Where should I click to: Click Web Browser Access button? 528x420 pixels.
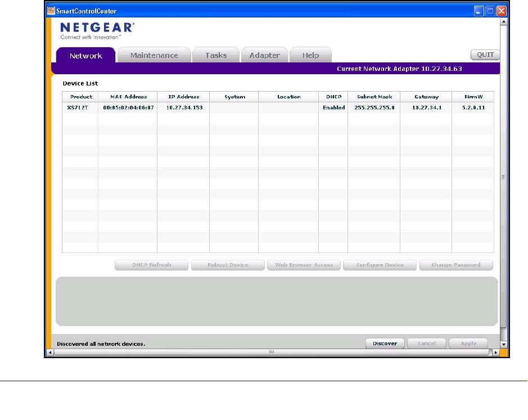[x=304, y=265]
